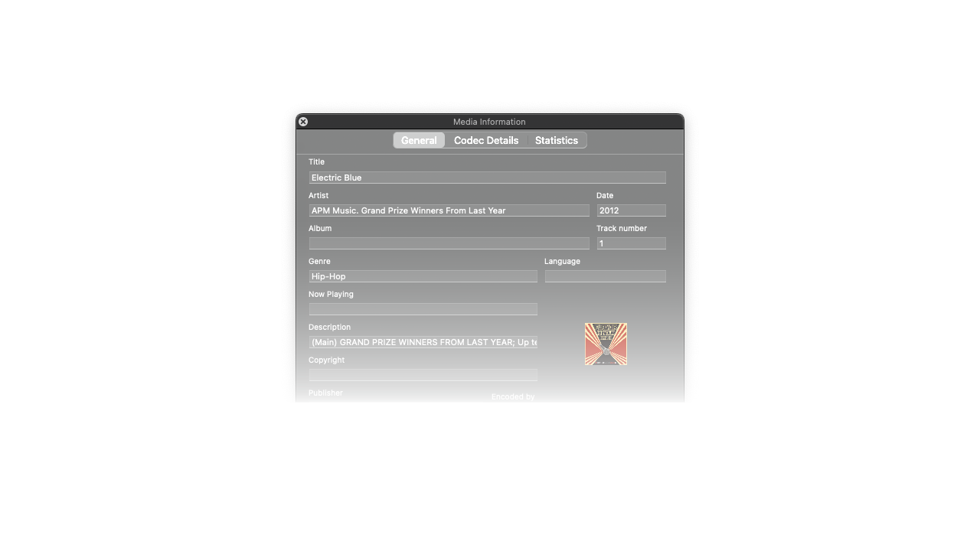This screenshot has width=980, height=551.
Task: Click the Media Information title bar
Action: [489, 122]
